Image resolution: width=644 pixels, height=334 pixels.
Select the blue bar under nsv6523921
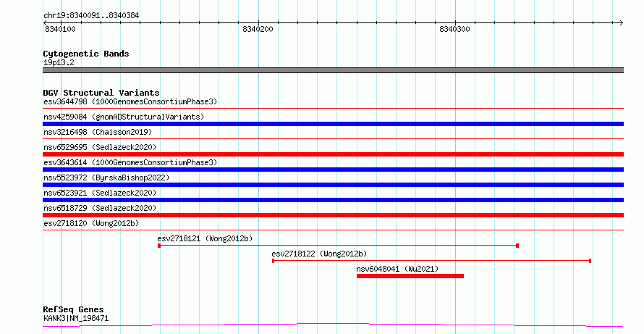tap(333, 200)
